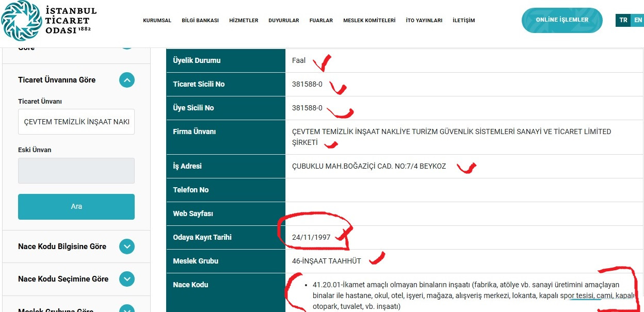
Task: Open the KURUMSAL menu
Action: (157, 21)
